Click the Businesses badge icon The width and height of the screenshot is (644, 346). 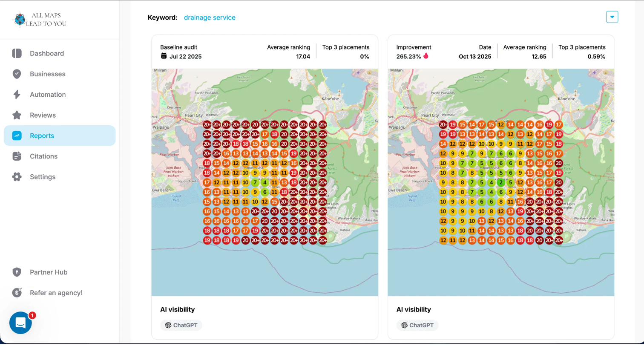[x=17, y=74]
